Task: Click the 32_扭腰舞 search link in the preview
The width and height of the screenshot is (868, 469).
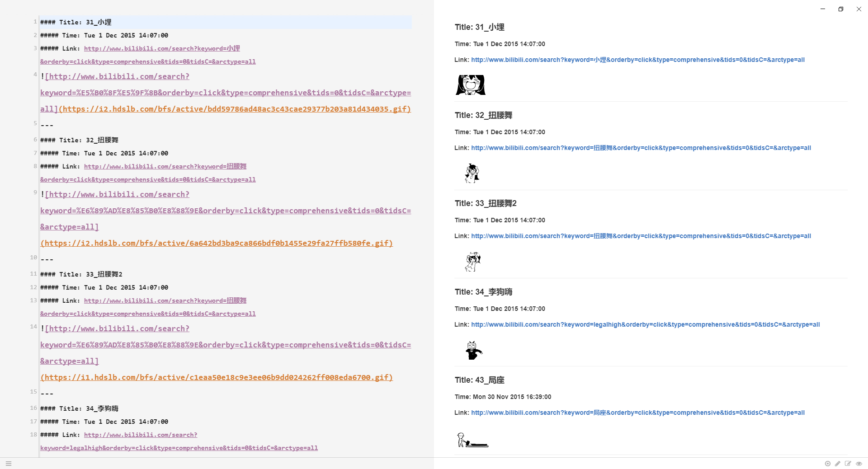Action: [x=641, y=148]
